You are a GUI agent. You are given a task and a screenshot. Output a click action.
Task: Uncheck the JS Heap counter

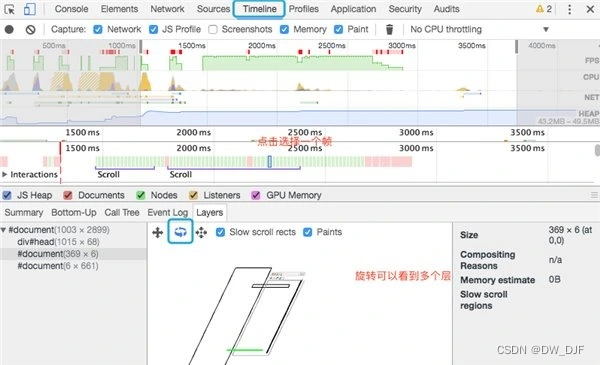[7, 196]
